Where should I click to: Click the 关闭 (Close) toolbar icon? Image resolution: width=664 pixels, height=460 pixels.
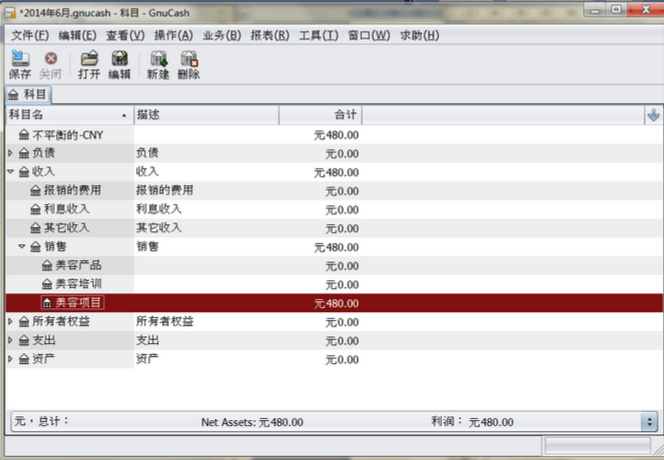point(50,64)
